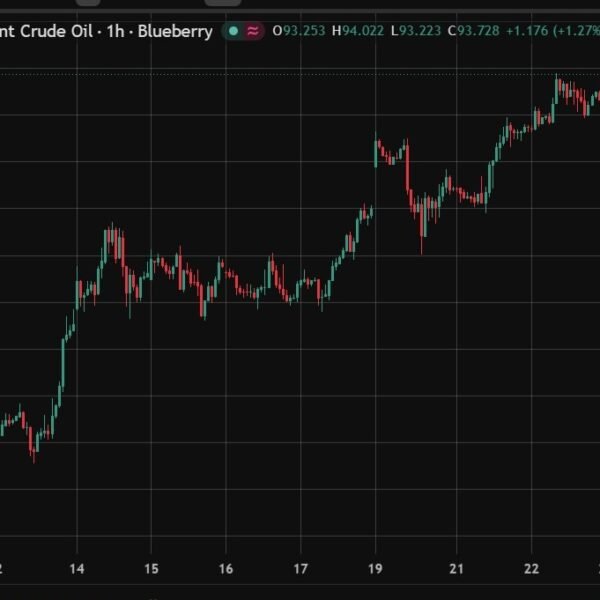Click date label 14 on time axis
This screenshot has height=600, width=600.
click(x=77, y=569)
